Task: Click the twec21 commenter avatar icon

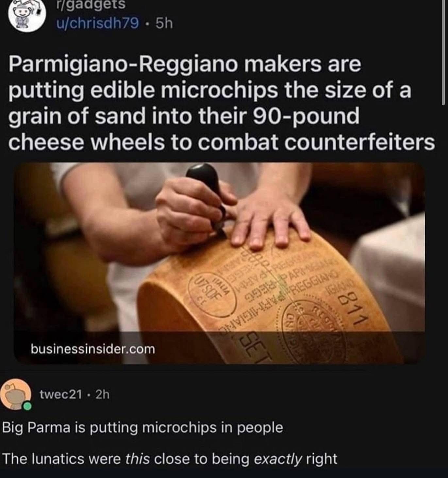Action: pyautogui.click(x=16, y=394)
